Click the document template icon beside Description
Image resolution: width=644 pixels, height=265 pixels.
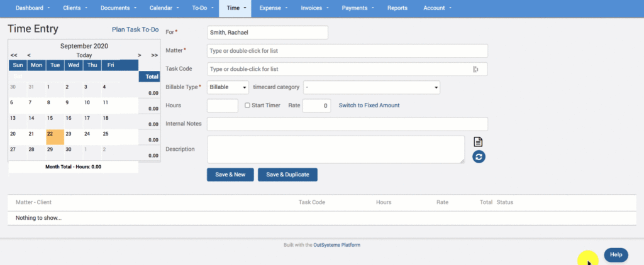point(478,142)
